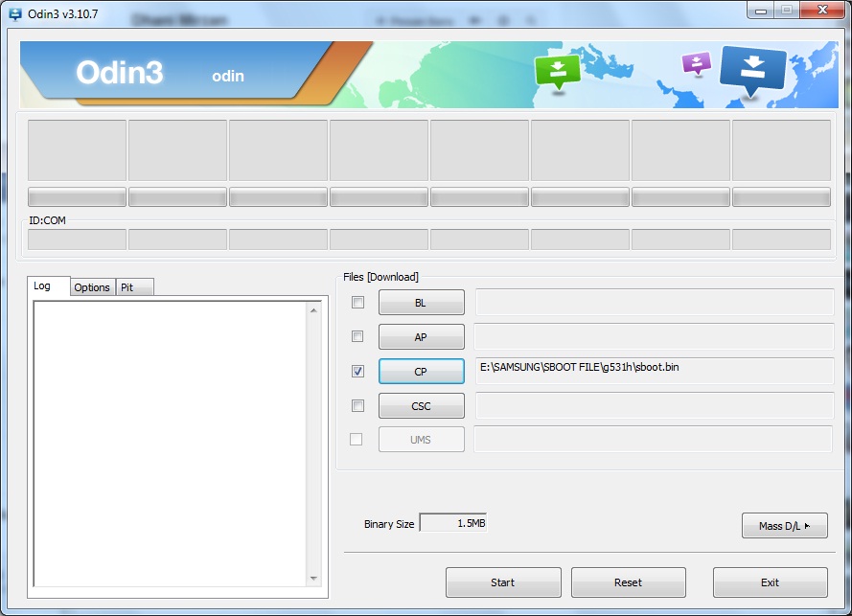Click the green download status icon in banner

(x=557, y=70)
